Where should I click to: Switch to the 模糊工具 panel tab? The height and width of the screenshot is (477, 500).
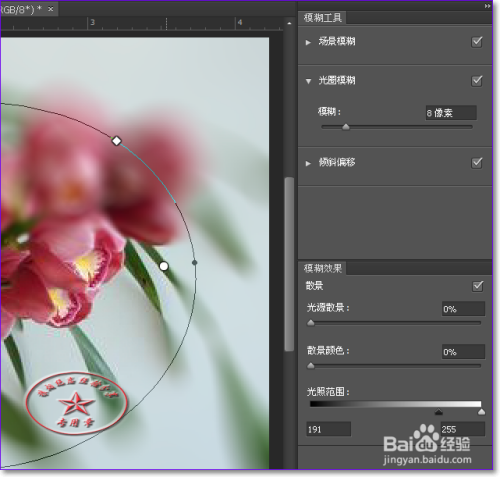pos(323,18)
